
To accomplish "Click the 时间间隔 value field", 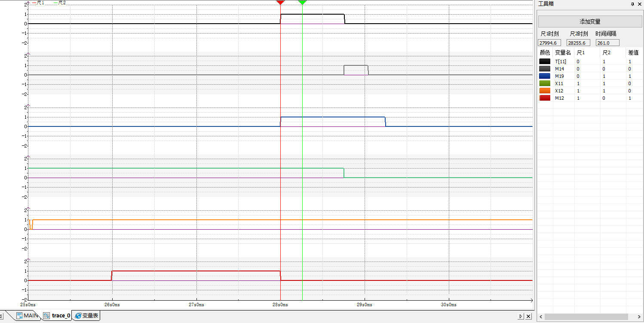I will click(x=607, y=43).
